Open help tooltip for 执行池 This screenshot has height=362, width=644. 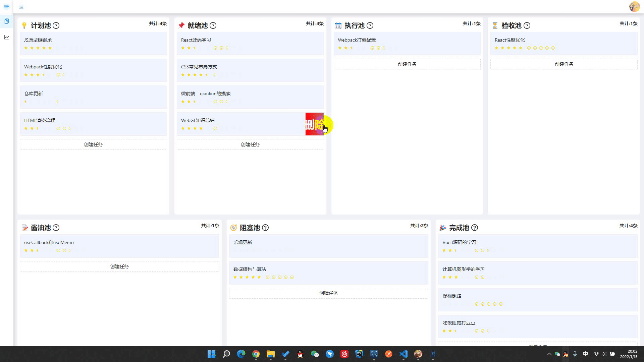tap(370, 25)
